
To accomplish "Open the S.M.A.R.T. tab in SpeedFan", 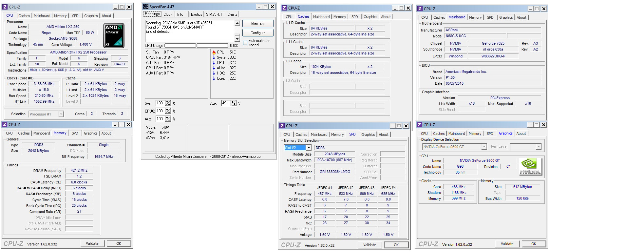I will pyautogui.click(x=215, y=14).
